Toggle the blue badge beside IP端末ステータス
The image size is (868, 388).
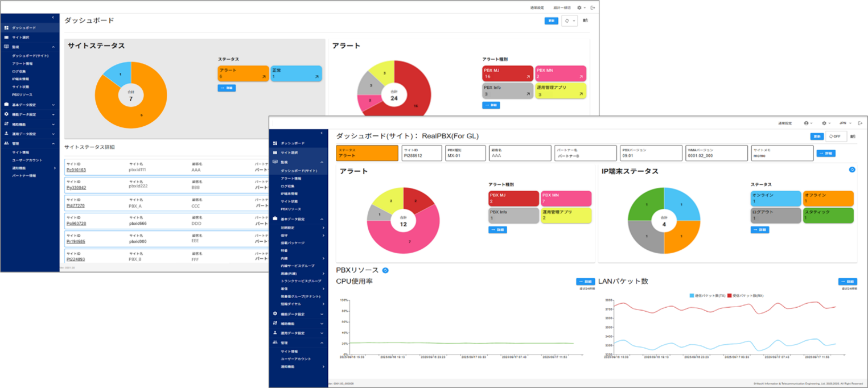pos(852,170)
